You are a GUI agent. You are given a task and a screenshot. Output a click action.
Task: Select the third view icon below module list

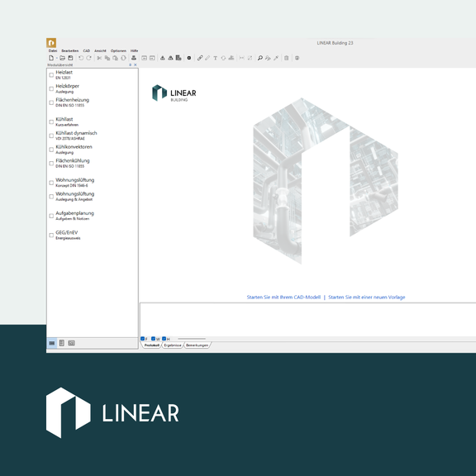pos(71,343)
